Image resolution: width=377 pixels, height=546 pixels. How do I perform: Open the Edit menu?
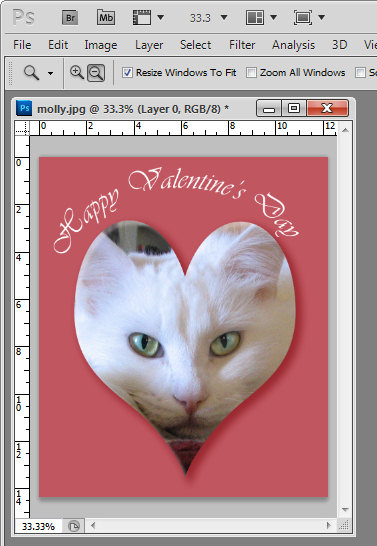tap(58, 45)
